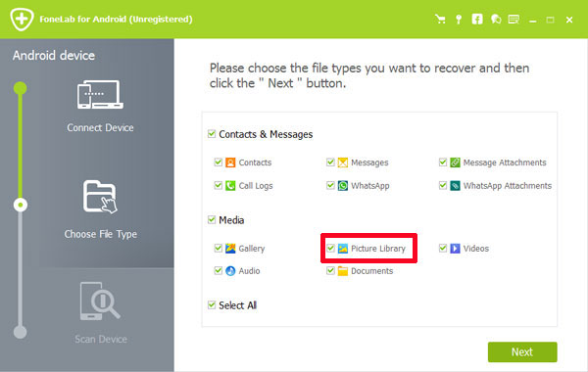Click the bottom gray step marker

[21, 332]
